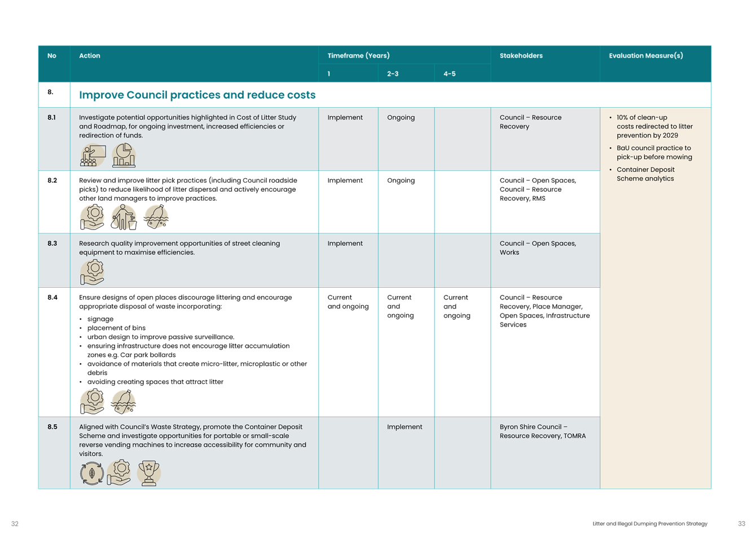Click 'Council – Open Spaces, Council – Resource Recovery, RMS' stakeholder
The height and width of the screenshot is (534, 756).
click(538, 189)
